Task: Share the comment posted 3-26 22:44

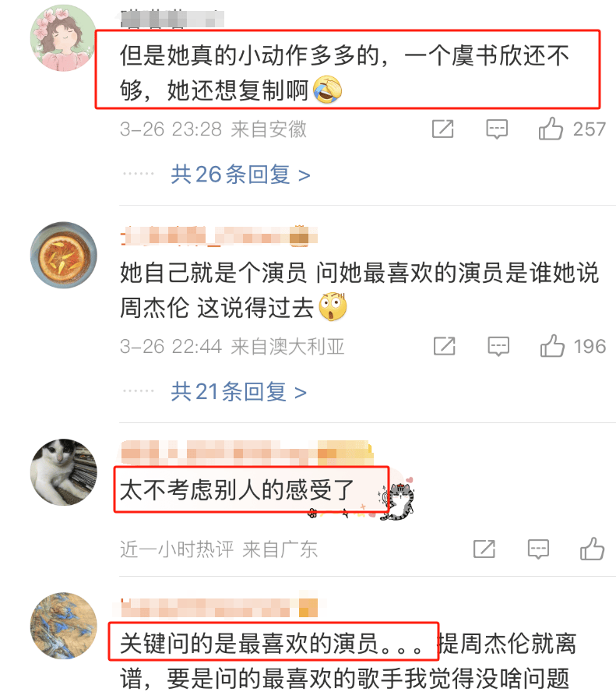Action: (445, 346)
